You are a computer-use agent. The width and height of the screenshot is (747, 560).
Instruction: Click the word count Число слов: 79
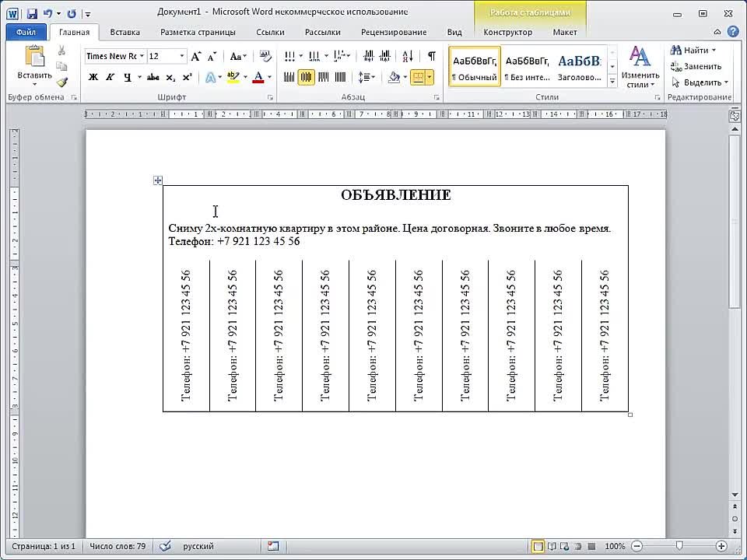point(117,546)
